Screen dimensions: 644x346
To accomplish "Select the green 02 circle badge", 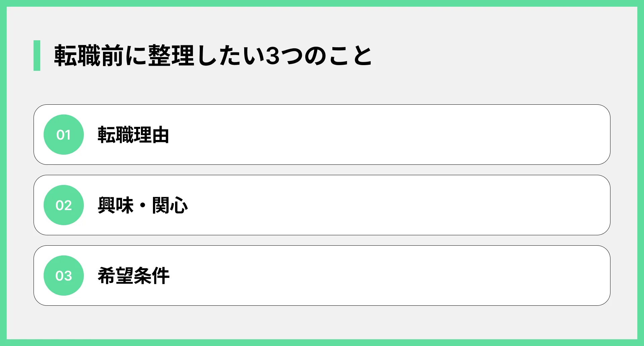I will (64, 205).
